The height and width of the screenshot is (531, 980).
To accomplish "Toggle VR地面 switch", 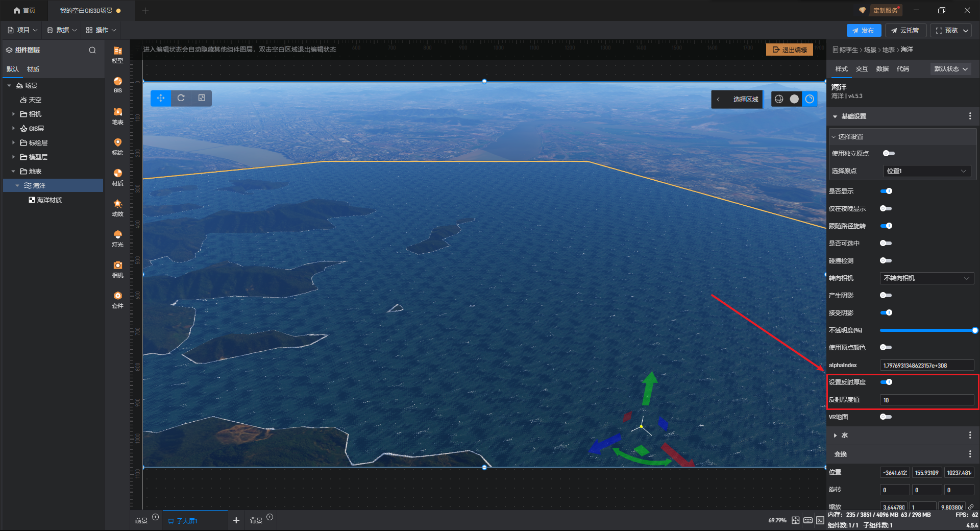I will 886,417.
